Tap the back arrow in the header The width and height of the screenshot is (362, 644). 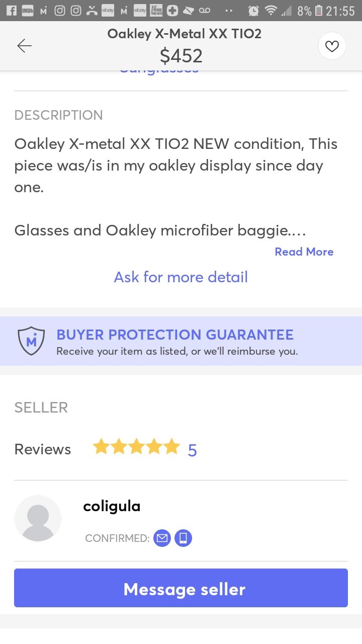24,45
